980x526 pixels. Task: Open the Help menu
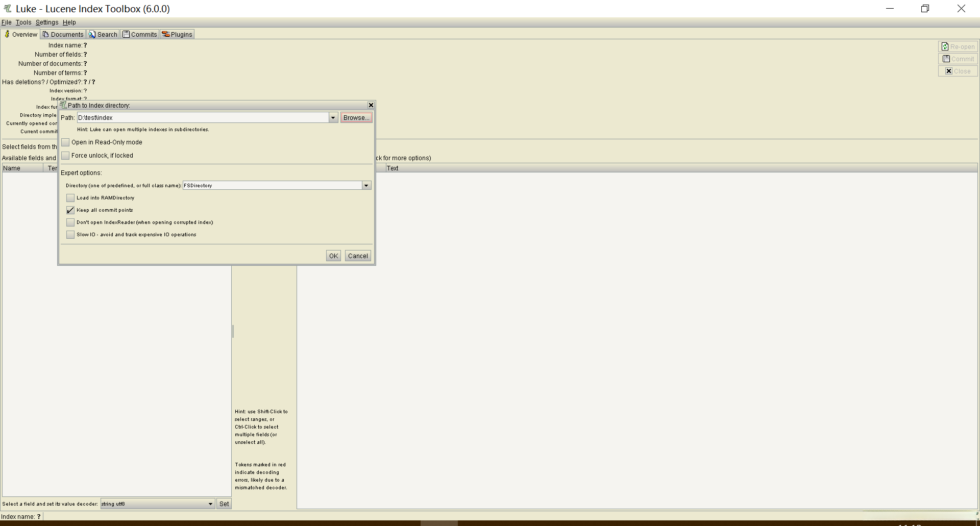[x=69, y=22]
